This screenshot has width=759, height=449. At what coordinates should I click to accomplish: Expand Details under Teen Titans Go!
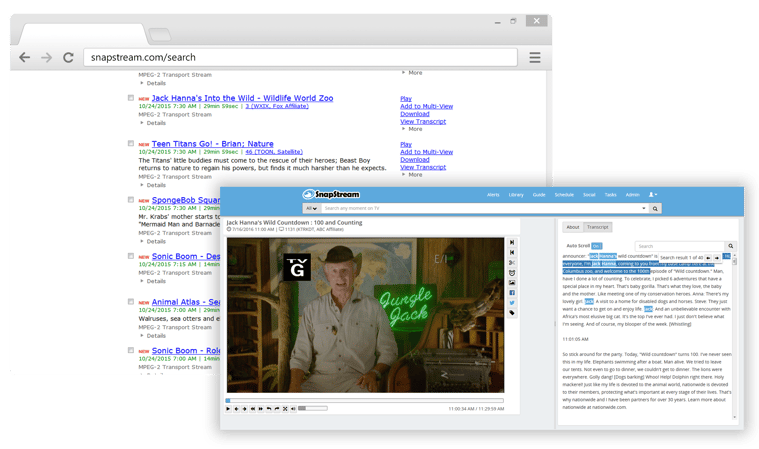152,185
